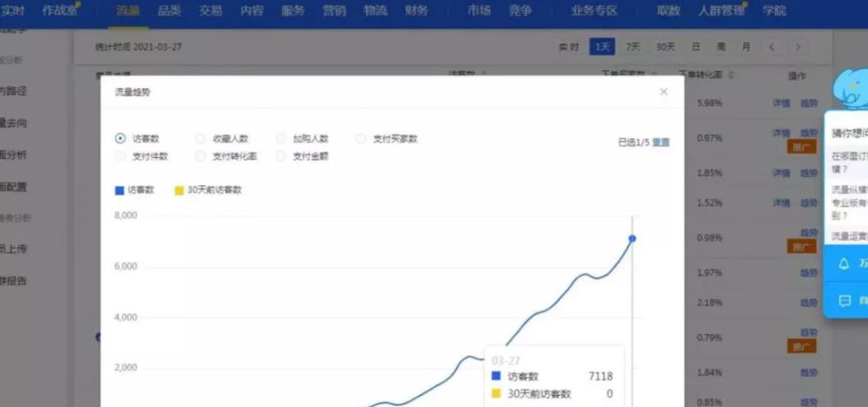Open the 内容 top navigation tab
868x407 pixels.
coord(252,11)
